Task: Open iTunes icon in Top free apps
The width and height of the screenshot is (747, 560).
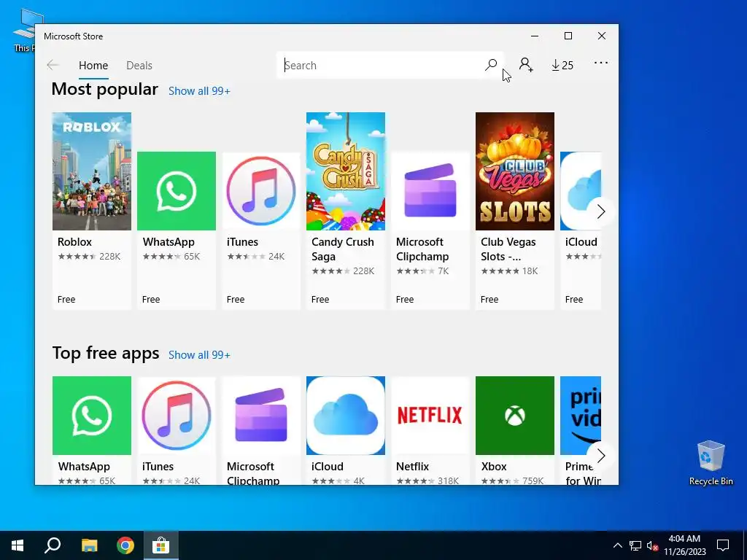Action: (x=177, y=416)
